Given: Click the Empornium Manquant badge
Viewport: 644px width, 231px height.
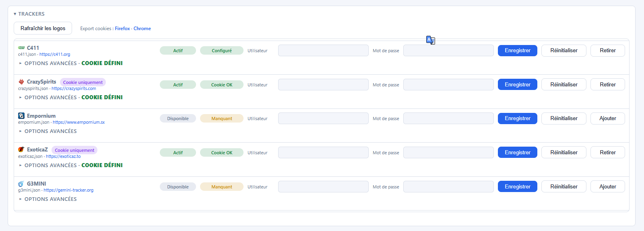Looking at the screenshot, I should (x=222, y=119).
